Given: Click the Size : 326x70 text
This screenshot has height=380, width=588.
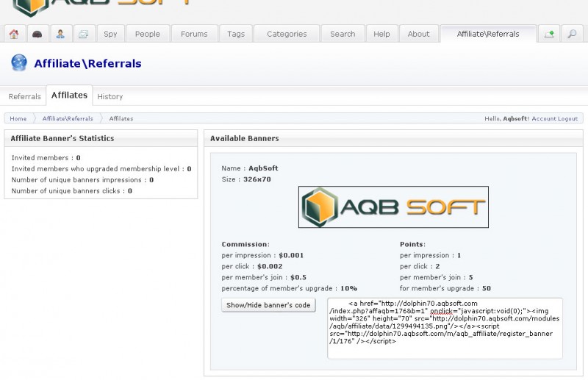Looking at the screenshot, I should (x=246, y=179).
